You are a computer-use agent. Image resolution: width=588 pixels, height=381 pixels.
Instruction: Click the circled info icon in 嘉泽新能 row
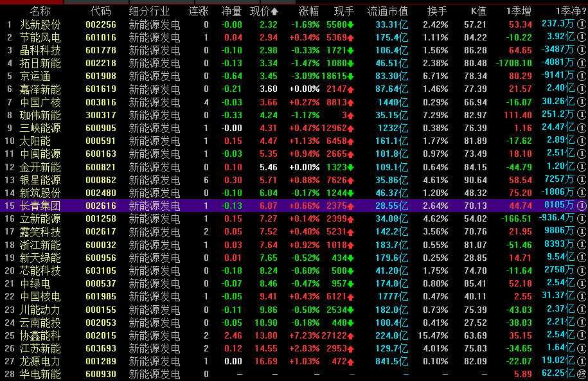click(582, 89)
